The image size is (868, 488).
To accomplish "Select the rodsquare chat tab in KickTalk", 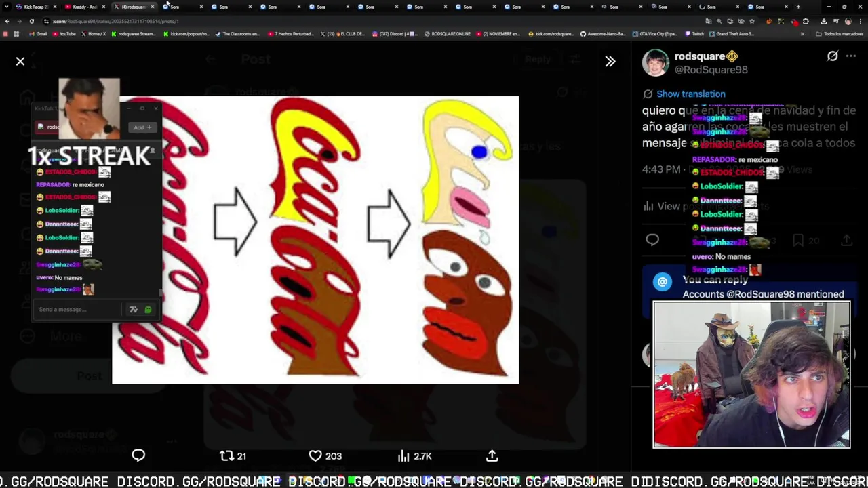I will click(49, 127).
